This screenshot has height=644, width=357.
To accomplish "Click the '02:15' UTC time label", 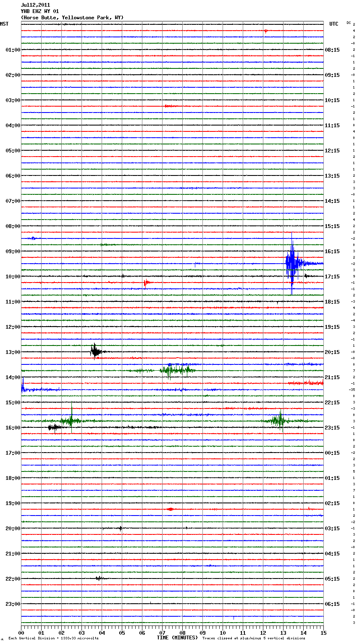I will [332, 503].
